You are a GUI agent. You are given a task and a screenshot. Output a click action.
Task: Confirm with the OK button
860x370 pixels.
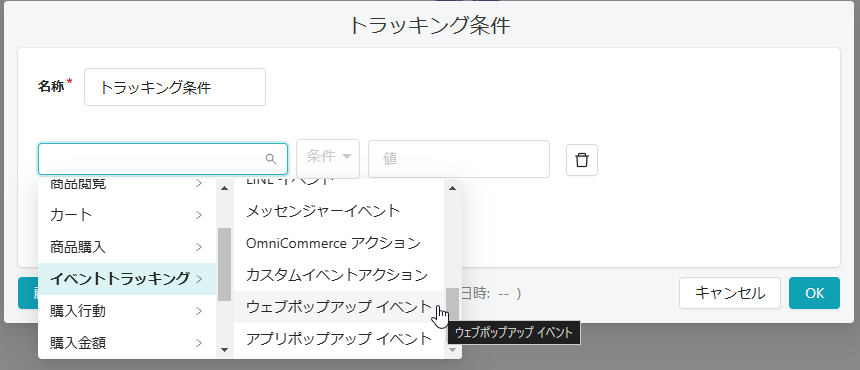[814, 293]
